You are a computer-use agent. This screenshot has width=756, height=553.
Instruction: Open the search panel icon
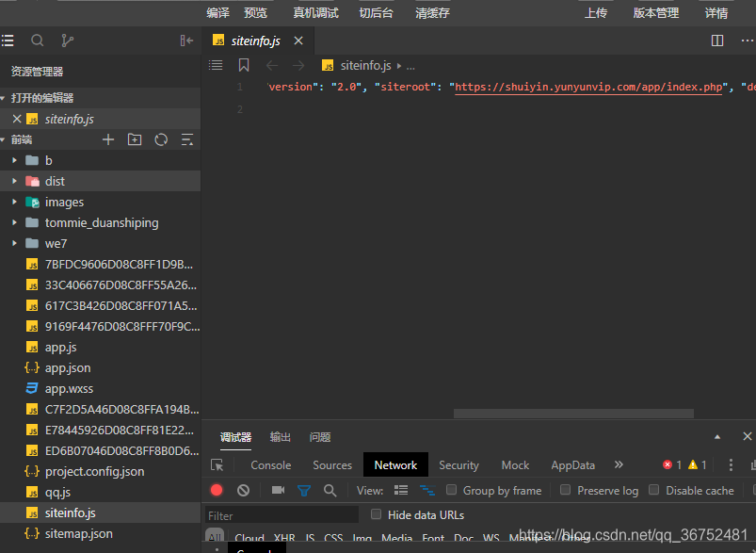[37, 41]
